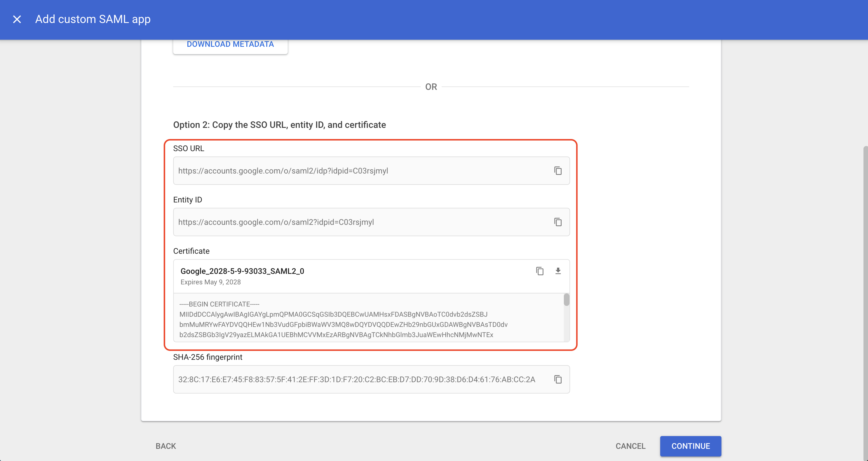This screenshot has width=868, height=461.
Task: Download the Google SAML certificate file
Action: click(558, 271)
